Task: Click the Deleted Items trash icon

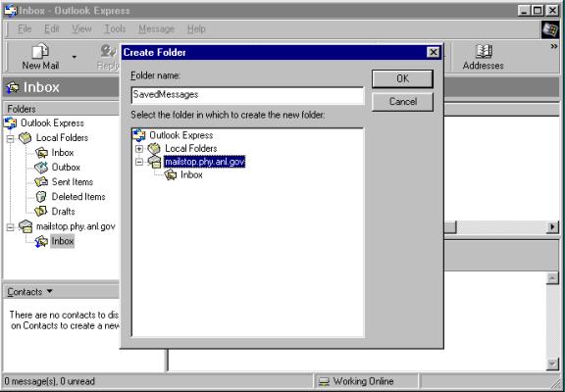Action: coord(41,197)
